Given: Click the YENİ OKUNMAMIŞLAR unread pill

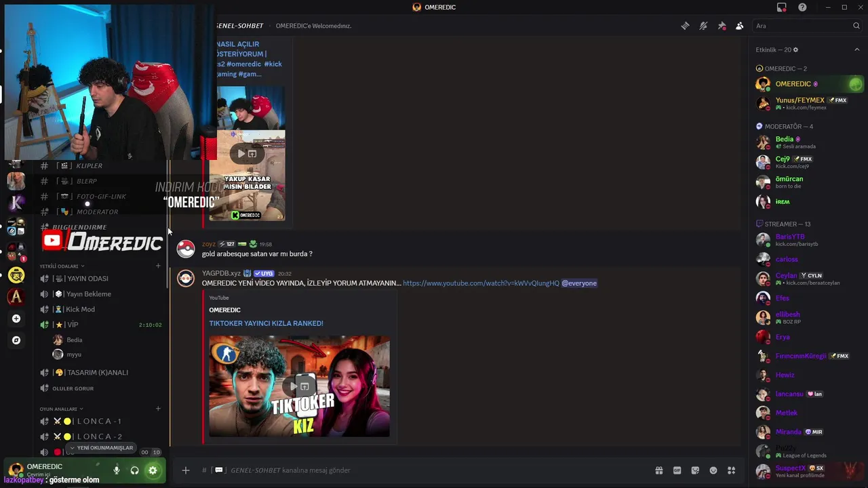Looking at the screenshot, I should pos(101,448).
